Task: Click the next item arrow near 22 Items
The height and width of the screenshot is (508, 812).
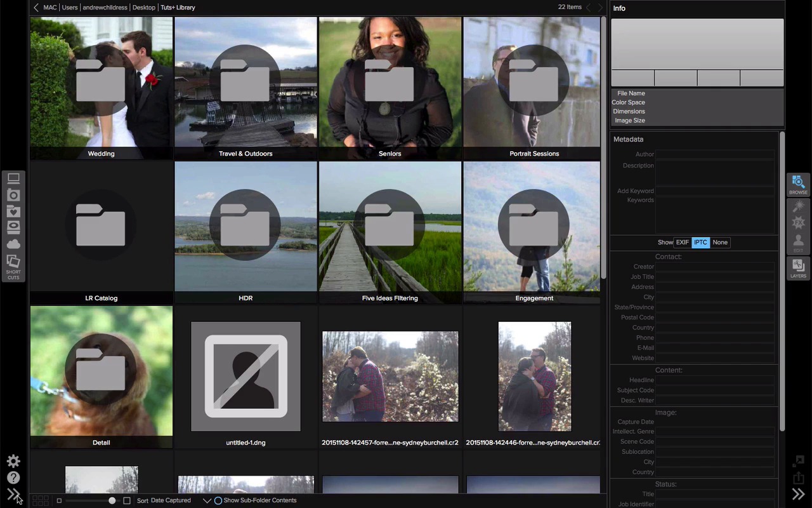Action: (x=600, y=8)
